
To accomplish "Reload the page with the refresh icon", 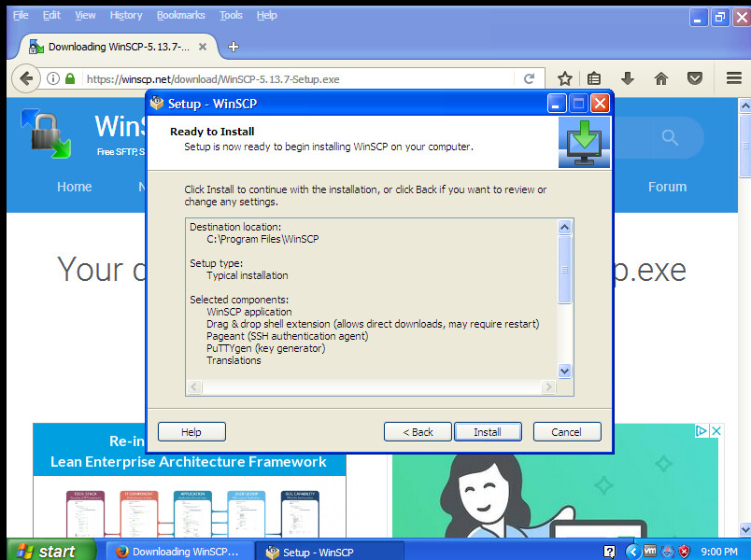I will (x=529, y=78).
